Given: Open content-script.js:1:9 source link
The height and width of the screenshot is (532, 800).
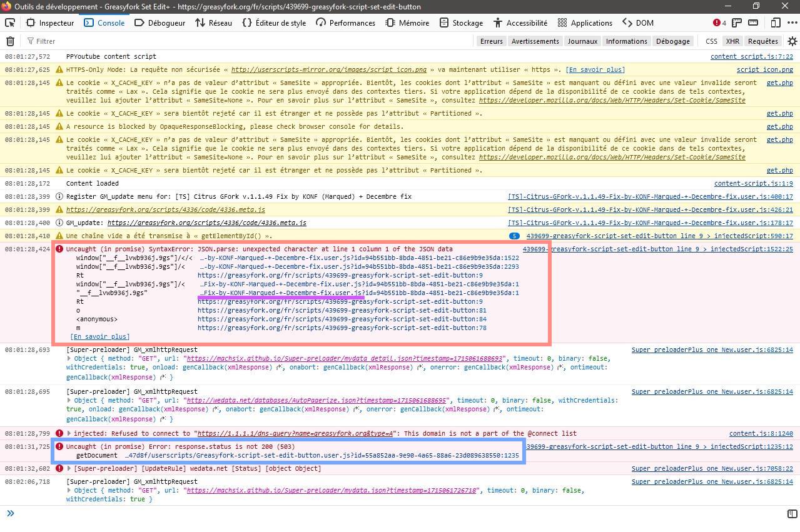Looking at the screenshot, I should (753, 184).
